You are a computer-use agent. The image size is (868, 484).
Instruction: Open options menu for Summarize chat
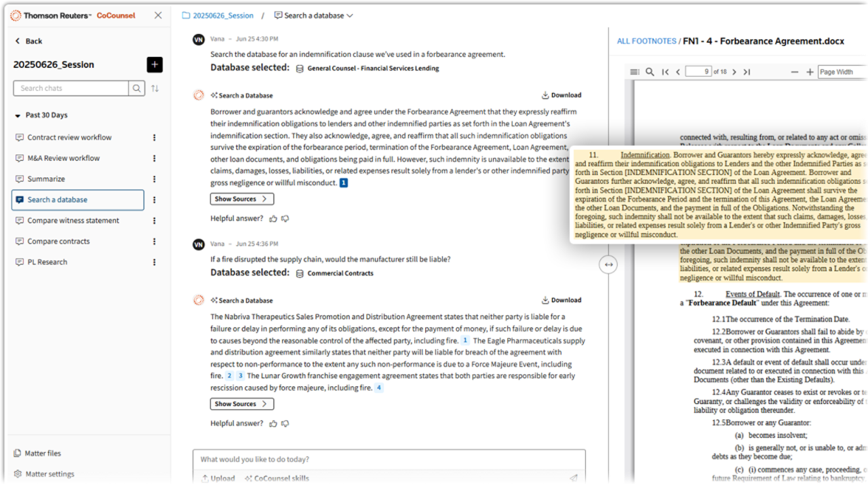coord(154,179)
